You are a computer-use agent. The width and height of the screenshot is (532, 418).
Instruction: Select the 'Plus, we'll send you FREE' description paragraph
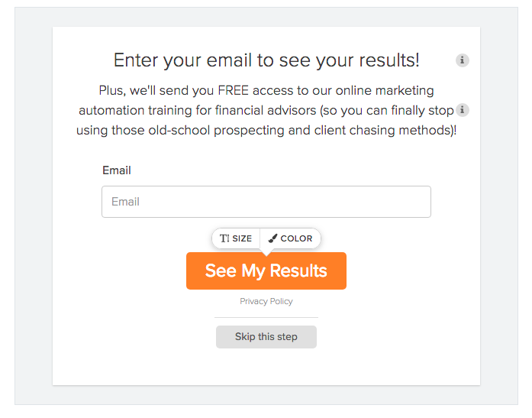(266, 110)
